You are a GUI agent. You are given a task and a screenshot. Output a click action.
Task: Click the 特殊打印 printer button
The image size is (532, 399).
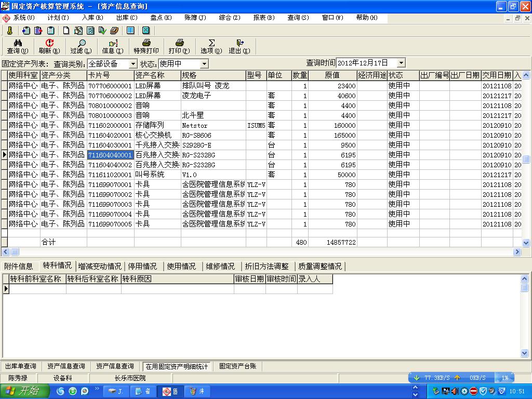146,46
